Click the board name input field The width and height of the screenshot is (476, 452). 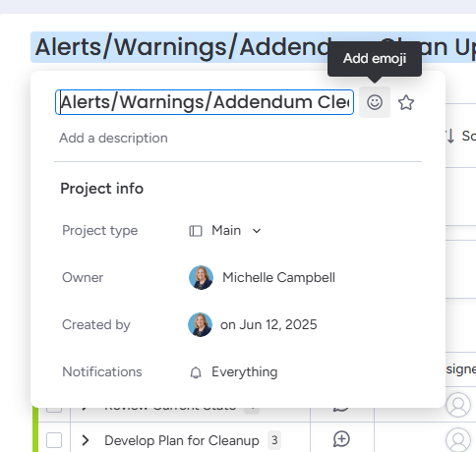205,102
